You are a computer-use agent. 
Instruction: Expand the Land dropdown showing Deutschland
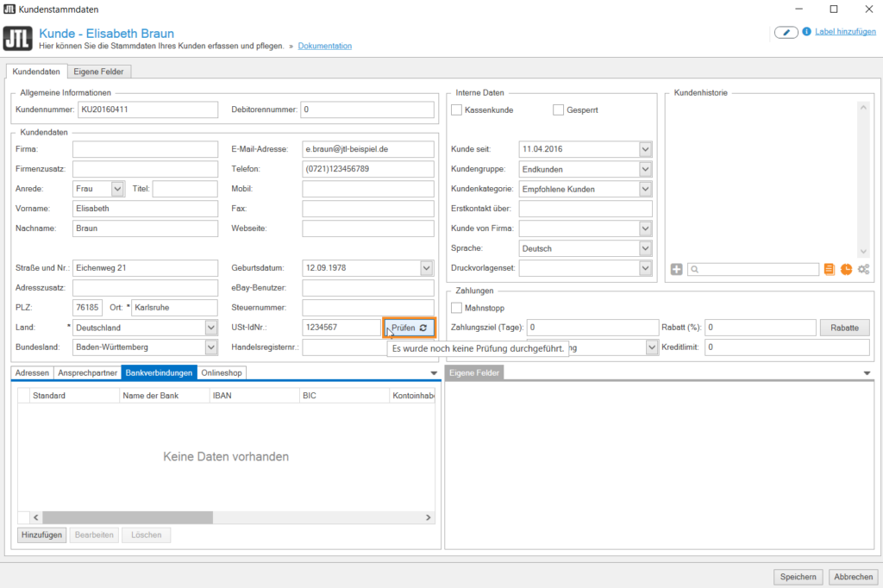(211, 328)
